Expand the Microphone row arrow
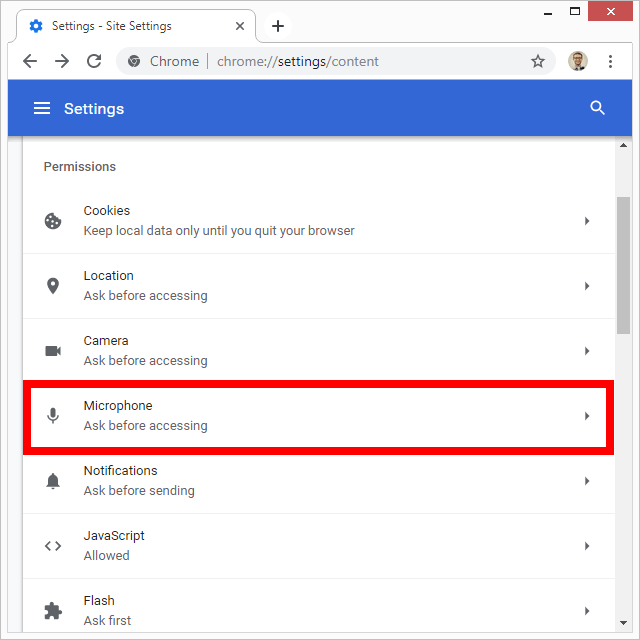 coord(587,416)
